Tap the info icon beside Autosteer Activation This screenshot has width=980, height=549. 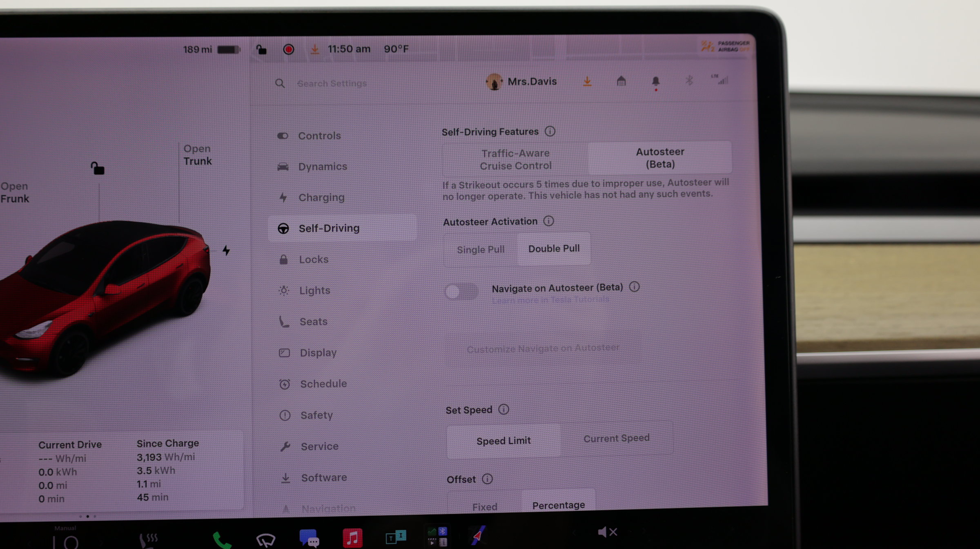(548, 221)
